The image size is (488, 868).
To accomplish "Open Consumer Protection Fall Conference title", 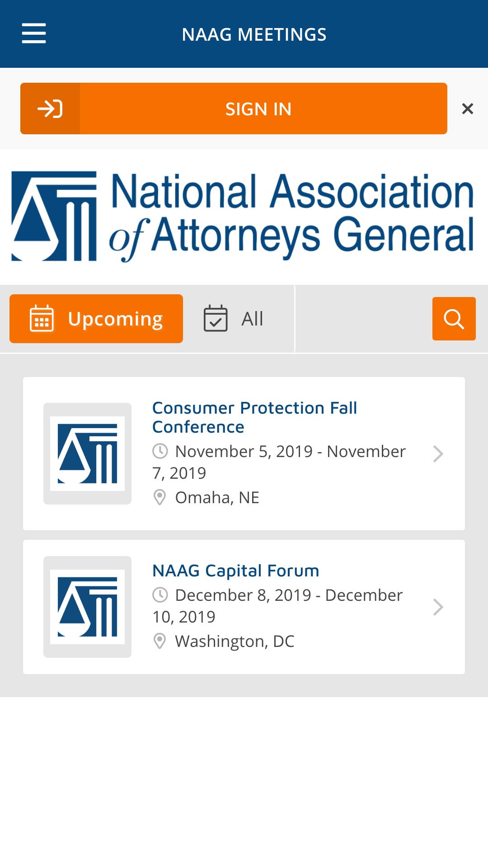I will click(255, 417).
